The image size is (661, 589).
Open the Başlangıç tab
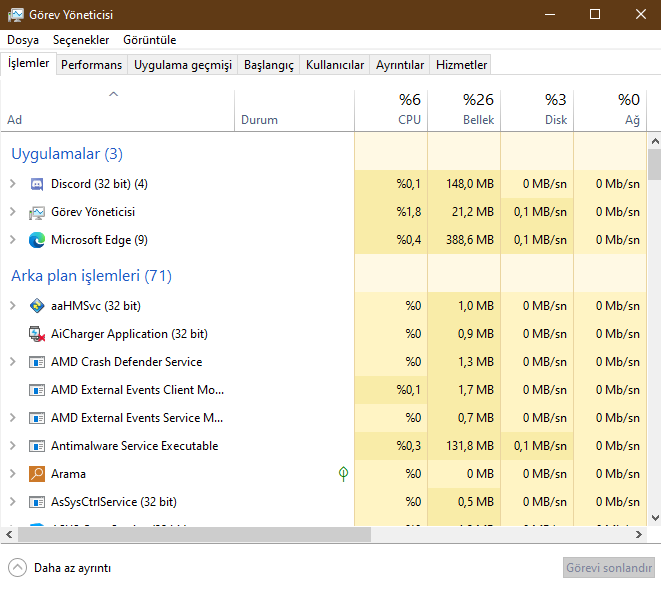tap(269, 65)
